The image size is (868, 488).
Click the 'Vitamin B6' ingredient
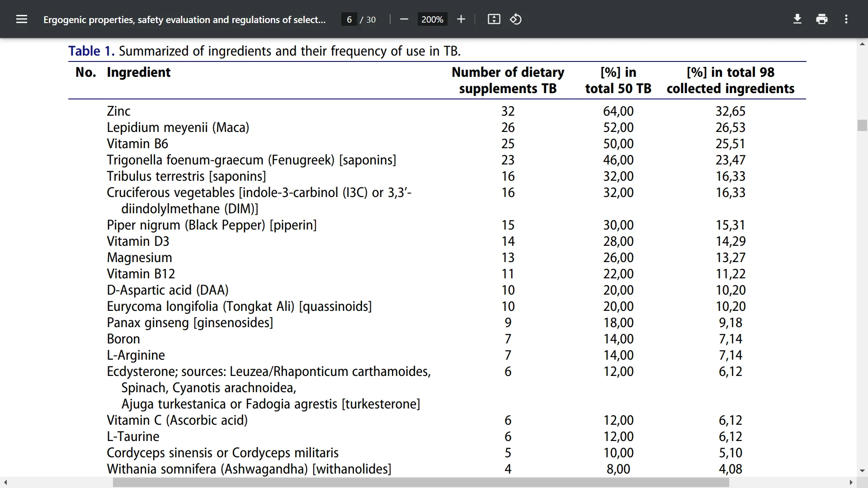tap(137, 144)
